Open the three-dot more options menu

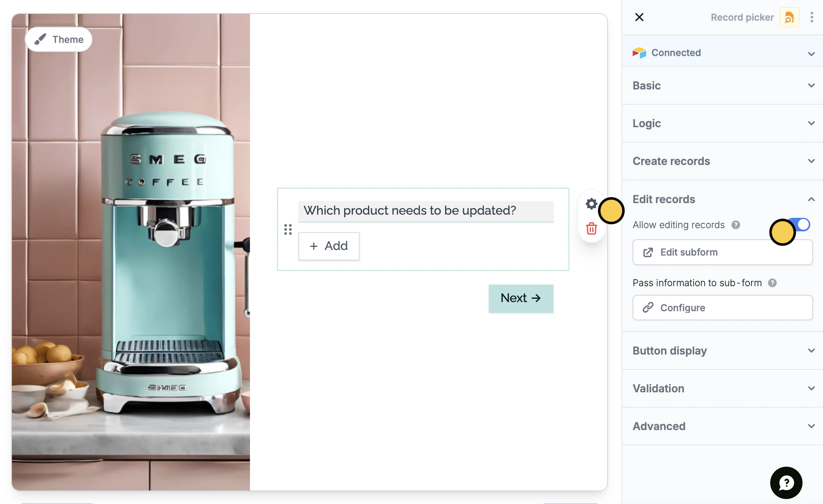click(811, 17)
